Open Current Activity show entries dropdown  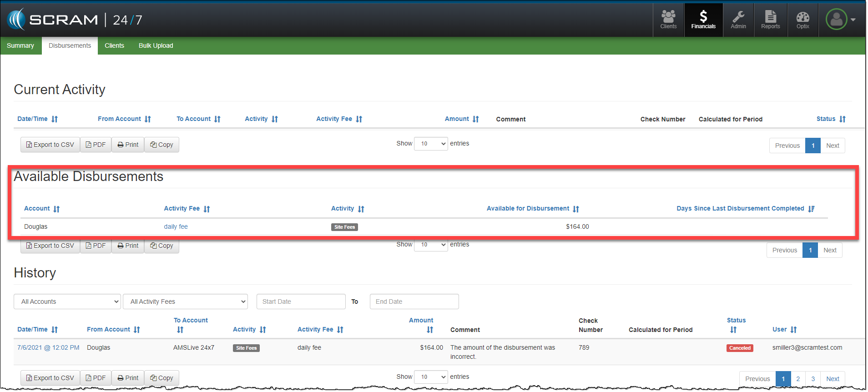[430, 144]
